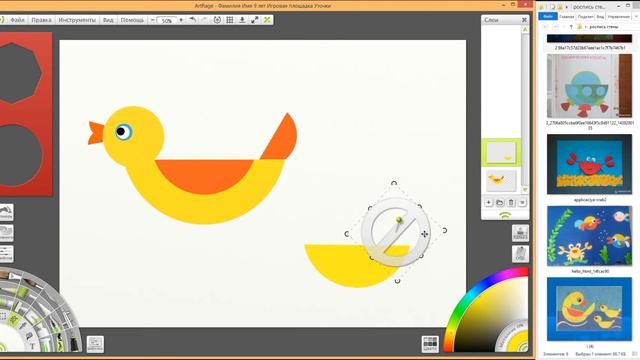Image resolution: width=640 pixels, height=360 pixels.
Task: Pick a hue on the rainbow color arc
Action: 470,297
